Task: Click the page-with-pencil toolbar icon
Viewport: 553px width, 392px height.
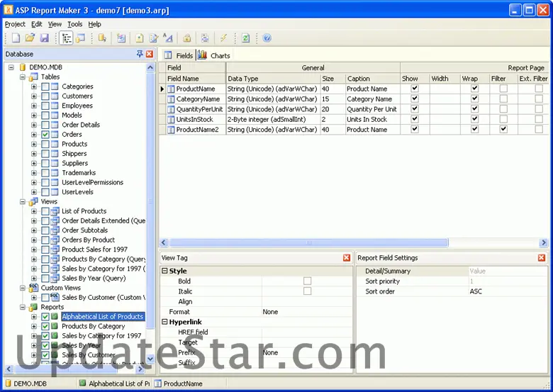Action: click(x=154, y=38)
